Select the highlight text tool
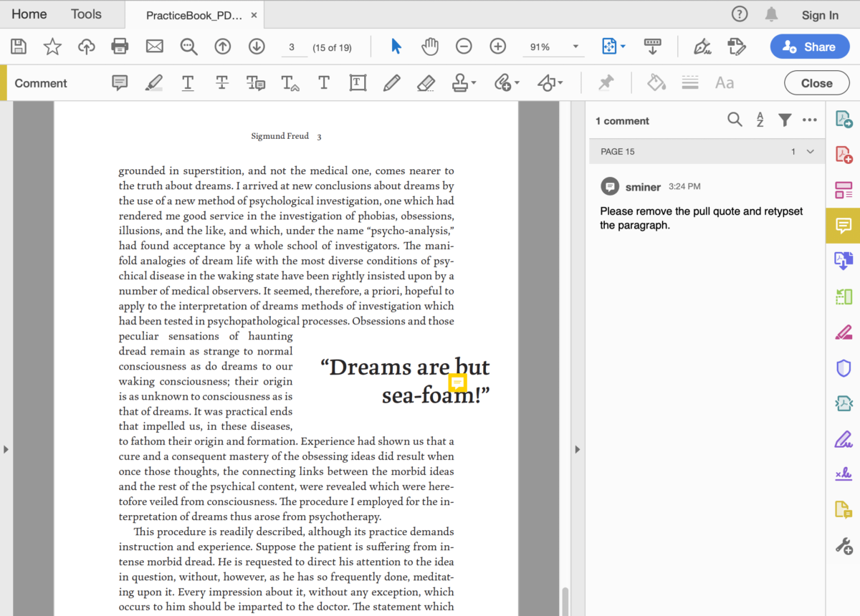The height and width of the screenshot is (616, 860). [x=153, y=82]
